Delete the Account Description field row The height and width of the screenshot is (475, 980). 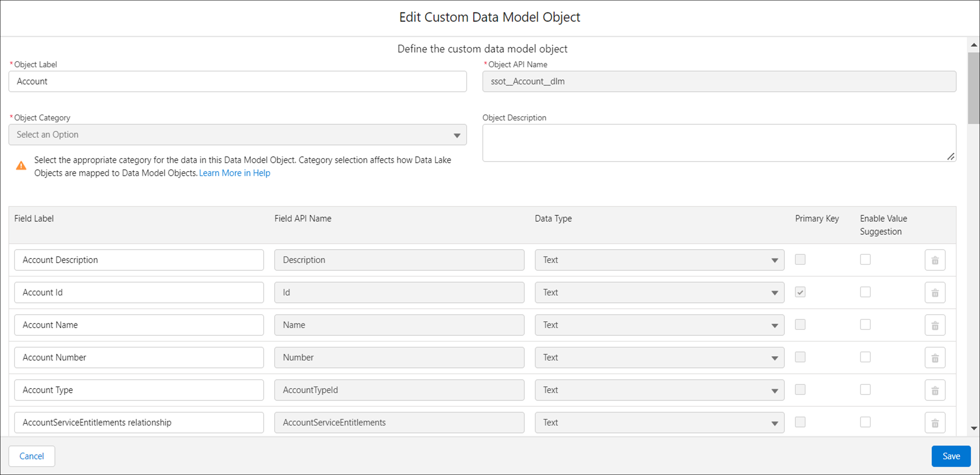pos(935,260)
